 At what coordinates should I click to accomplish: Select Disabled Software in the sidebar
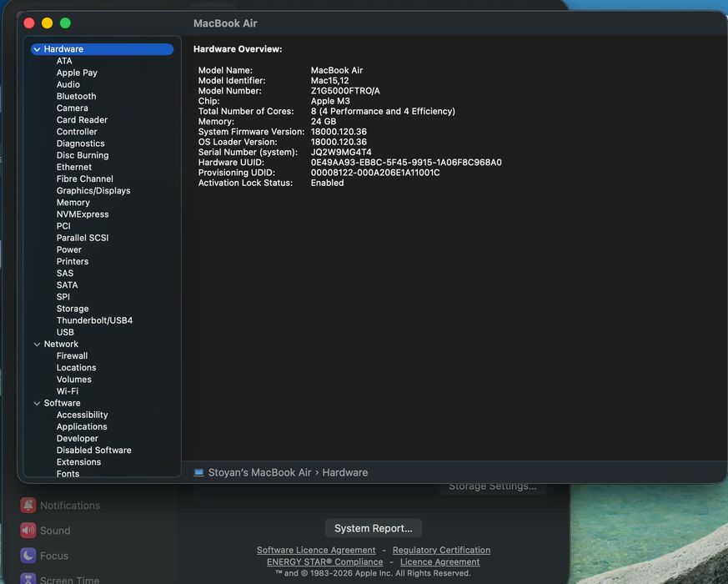coord(94,451)
